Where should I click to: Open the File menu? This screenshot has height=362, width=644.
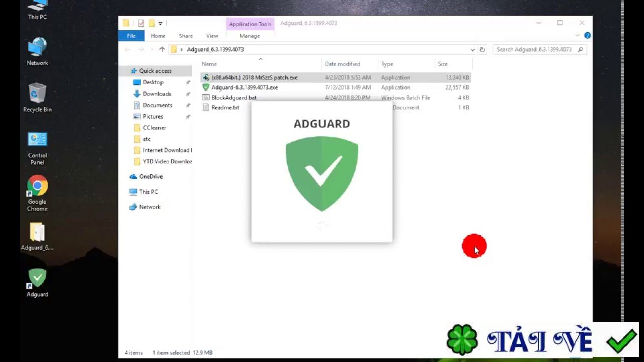coord(131,36)
